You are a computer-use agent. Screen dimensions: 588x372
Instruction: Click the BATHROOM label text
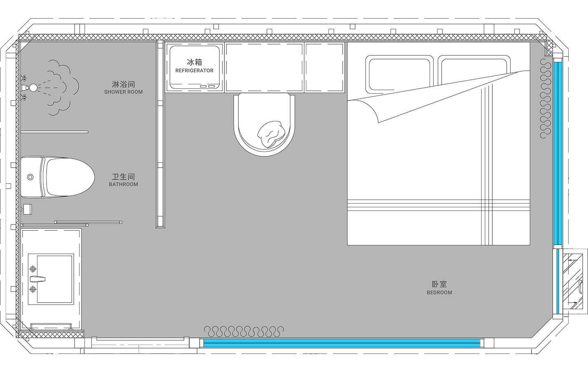pos(123,184)
